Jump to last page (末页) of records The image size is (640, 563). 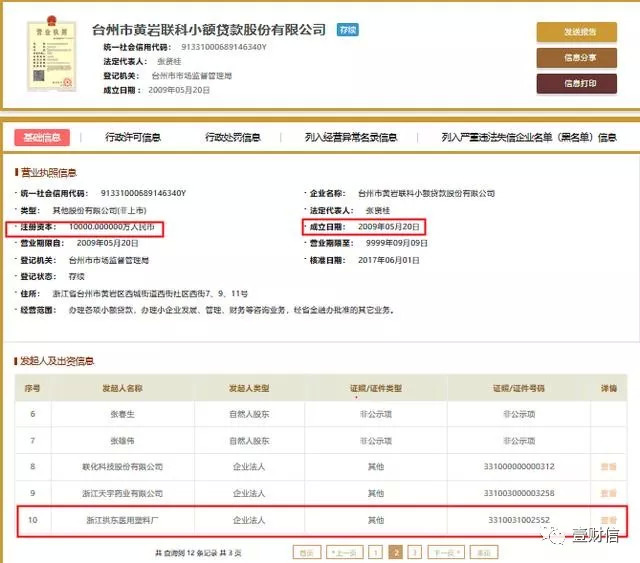coord(484,553)
